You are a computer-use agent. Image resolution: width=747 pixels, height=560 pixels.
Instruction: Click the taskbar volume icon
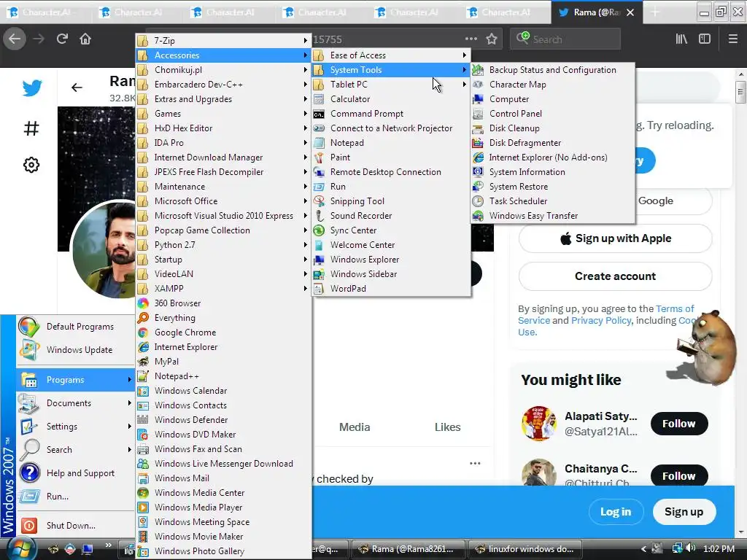click(x=692, y=548)
